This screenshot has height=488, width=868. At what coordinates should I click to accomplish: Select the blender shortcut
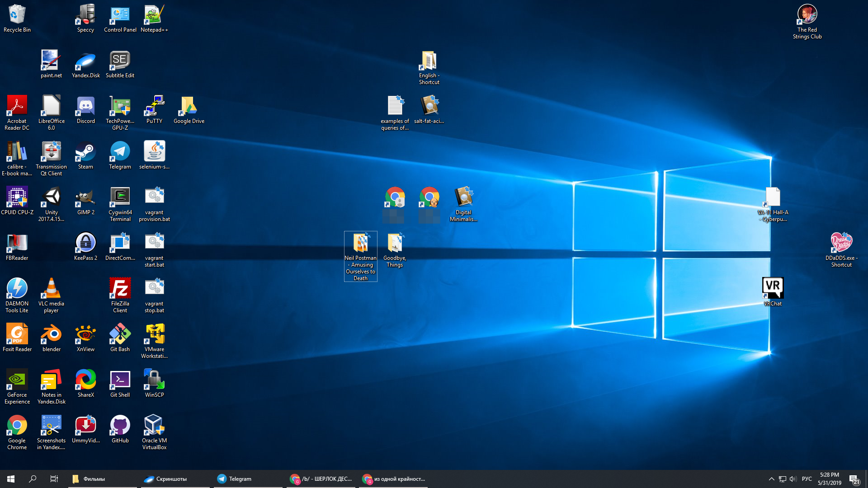(x=52, y=338)
